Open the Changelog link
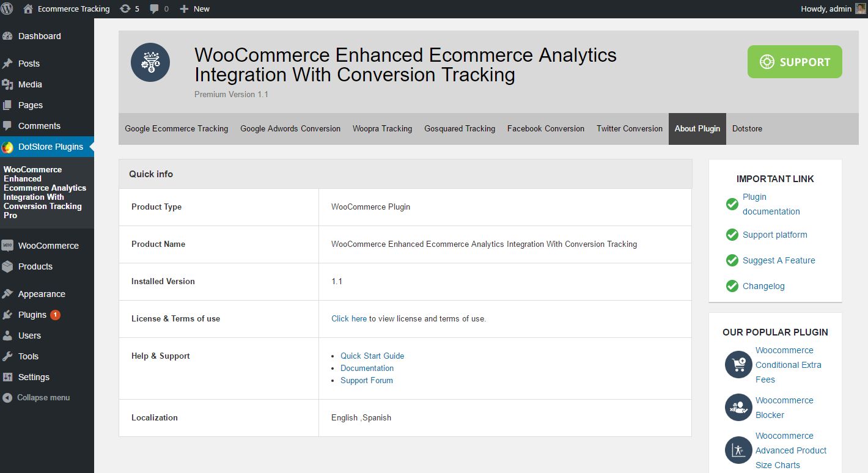The image size is (868, 473). point(763,286)
